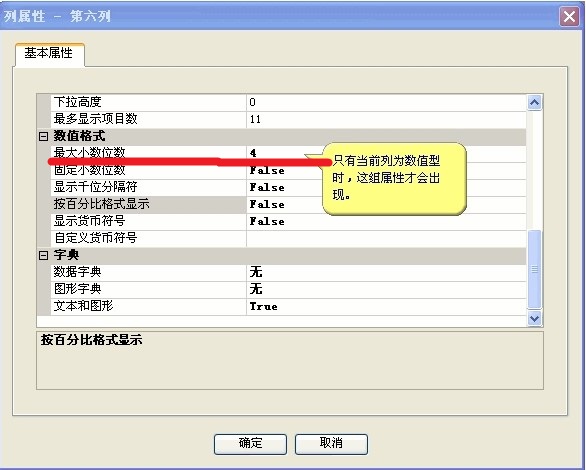
Task: Collapse the 字典 category
Action: click(43, 256)
